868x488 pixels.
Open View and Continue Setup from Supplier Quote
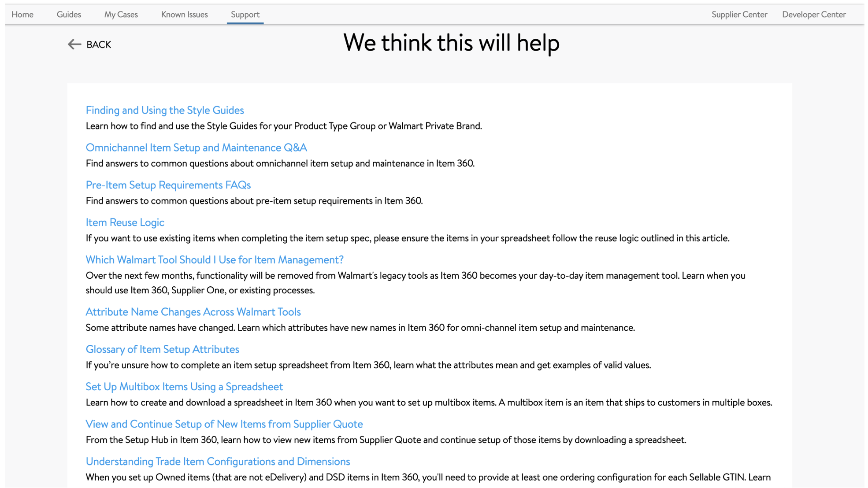[x=224, y=424]
